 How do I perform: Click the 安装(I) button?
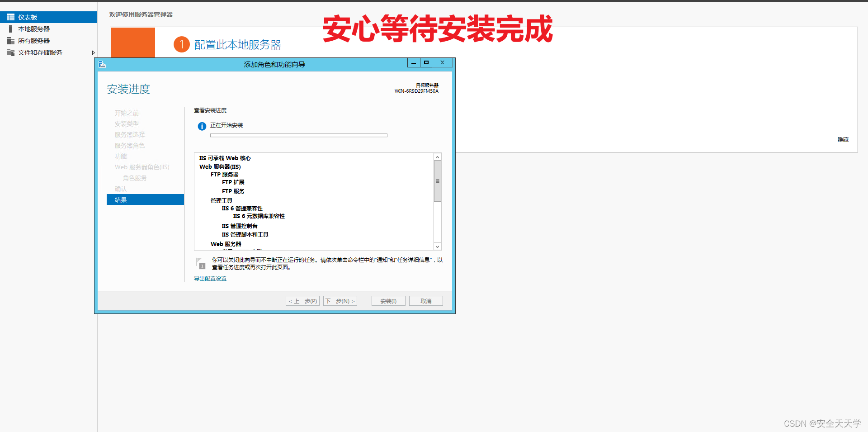tap(388, 301)
